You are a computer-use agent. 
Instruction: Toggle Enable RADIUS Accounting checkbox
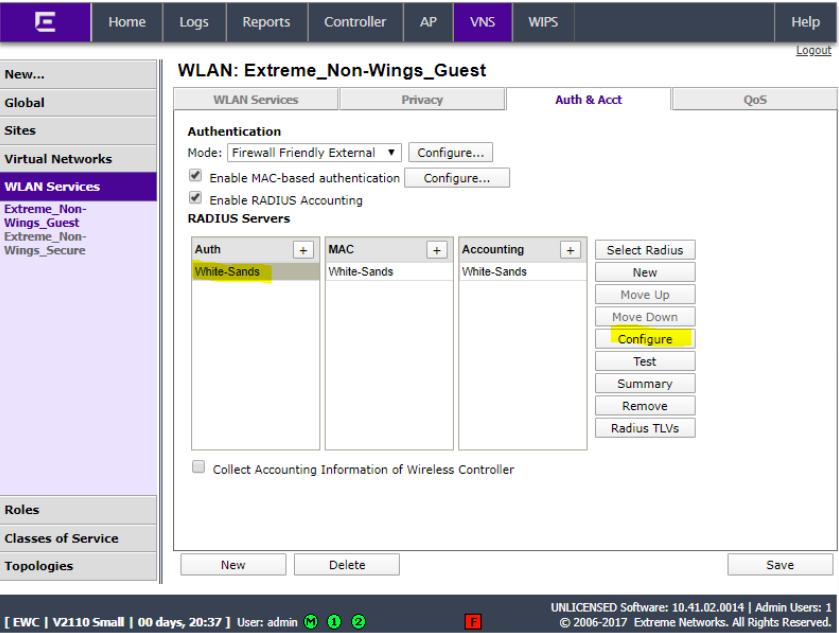coord(196,198)
